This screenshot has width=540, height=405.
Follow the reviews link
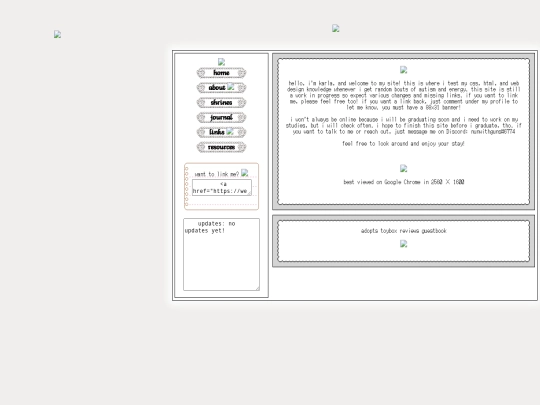coord(409,231)
